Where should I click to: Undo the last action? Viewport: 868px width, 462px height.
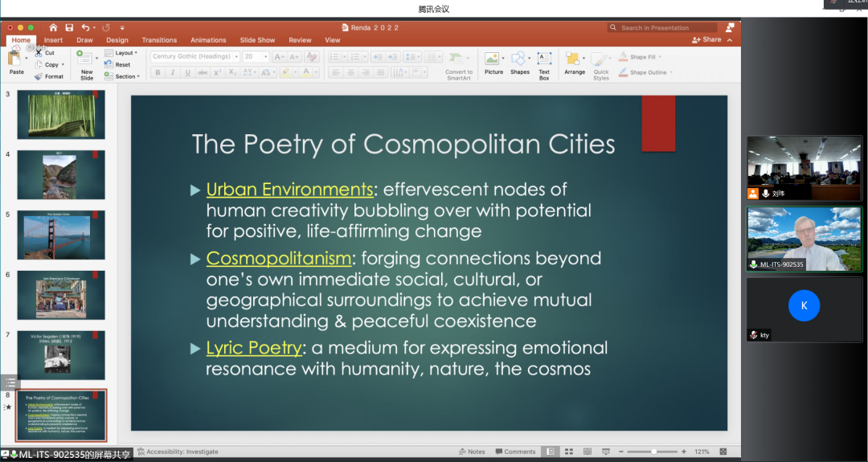(x=85, y=27)
